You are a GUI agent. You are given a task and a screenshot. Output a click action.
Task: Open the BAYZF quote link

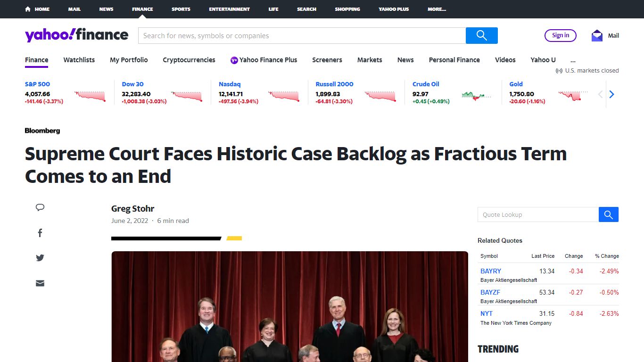click(x=490, y=292)
